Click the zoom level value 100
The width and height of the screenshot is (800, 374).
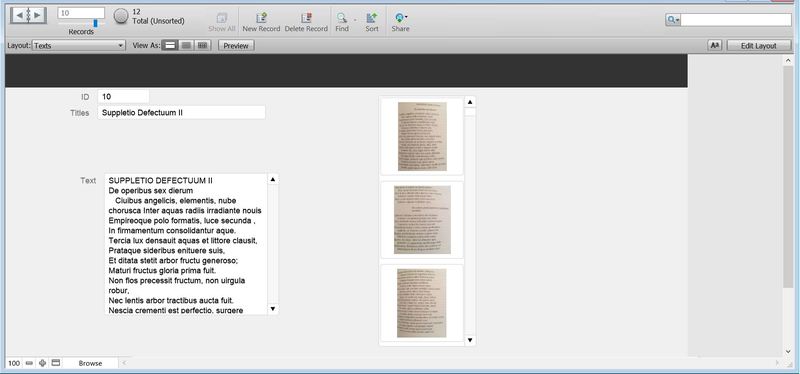click(14, 363)
